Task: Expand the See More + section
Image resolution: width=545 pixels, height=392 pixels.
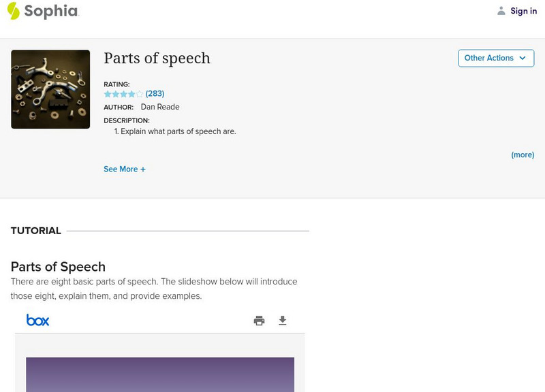Action: point(125,169)
